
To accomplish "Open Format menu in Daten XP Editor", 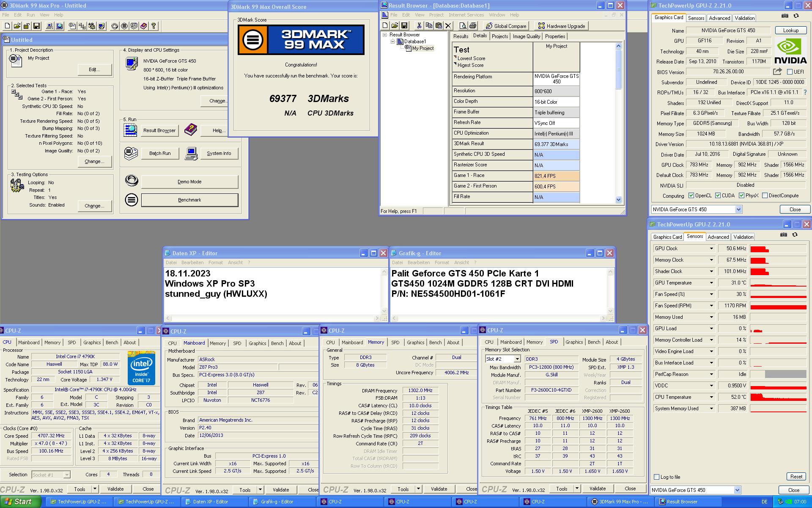I will point(215,262).
